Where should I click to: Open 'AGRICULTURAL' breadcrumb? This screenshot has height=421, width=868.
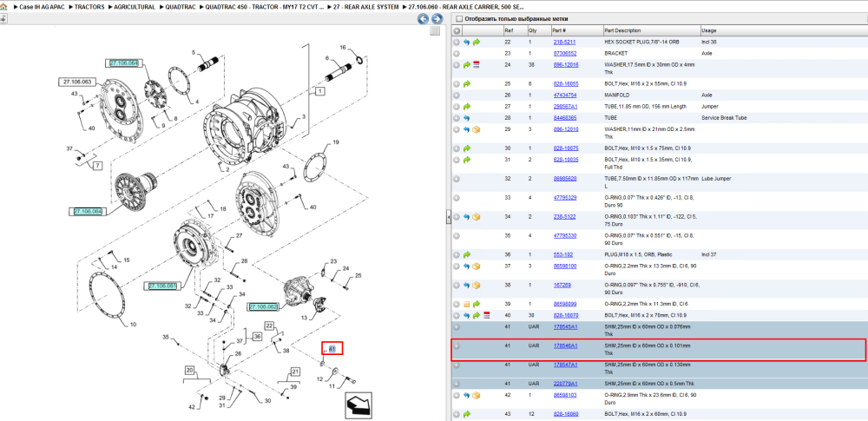135,7
